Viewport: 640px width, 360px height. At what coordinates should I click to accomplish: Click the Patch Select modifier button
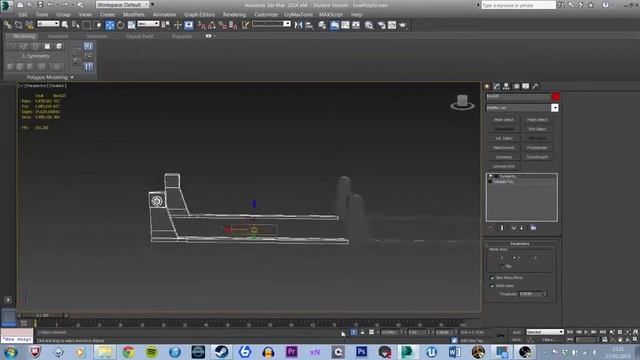[x=537, y=120]
